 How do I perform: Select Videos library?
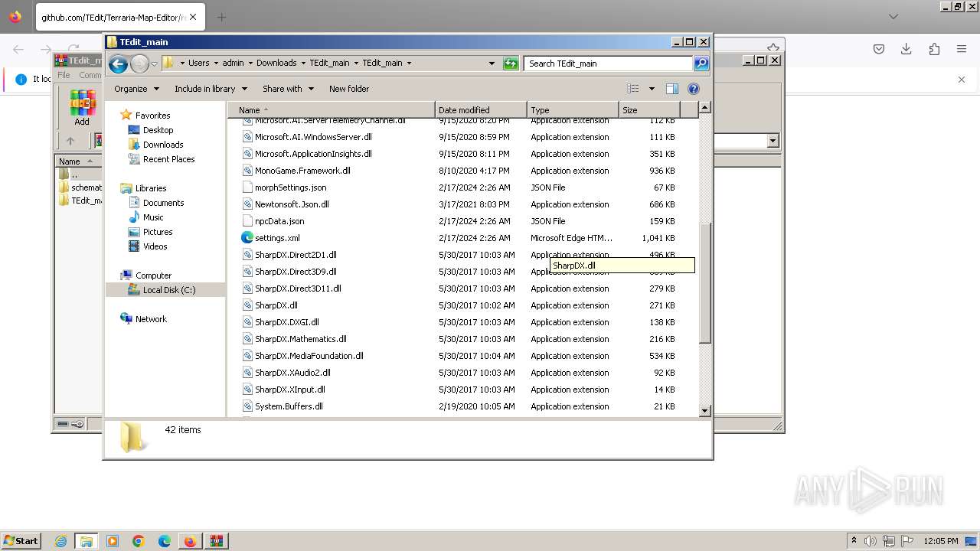pos(155,246)
